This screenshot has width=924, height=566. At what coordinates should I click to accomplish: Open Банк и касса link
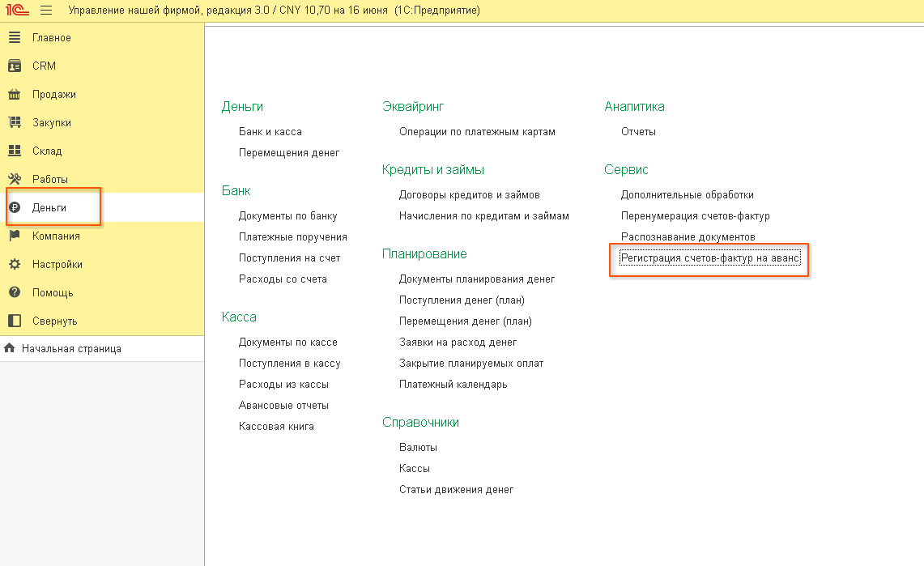tap(270, 131)
